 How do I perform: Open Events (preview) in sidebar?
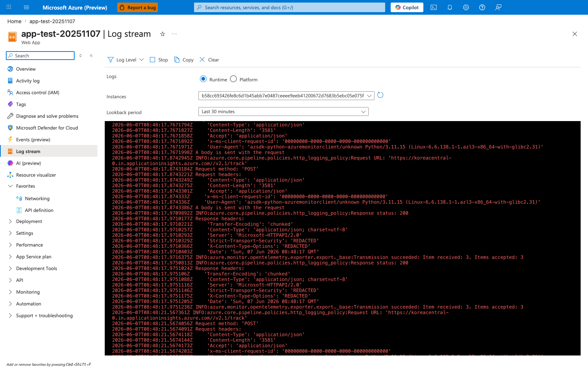pos(33,139)
